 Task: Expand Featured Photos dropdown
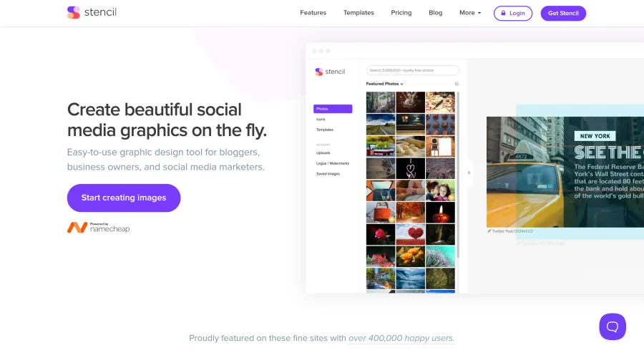coord(384,84)
